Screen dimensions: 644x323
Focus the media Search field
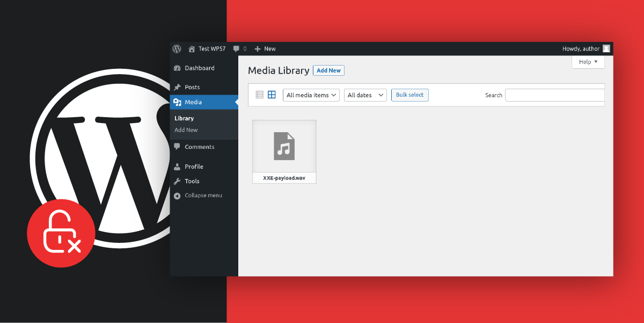point(555,95)
